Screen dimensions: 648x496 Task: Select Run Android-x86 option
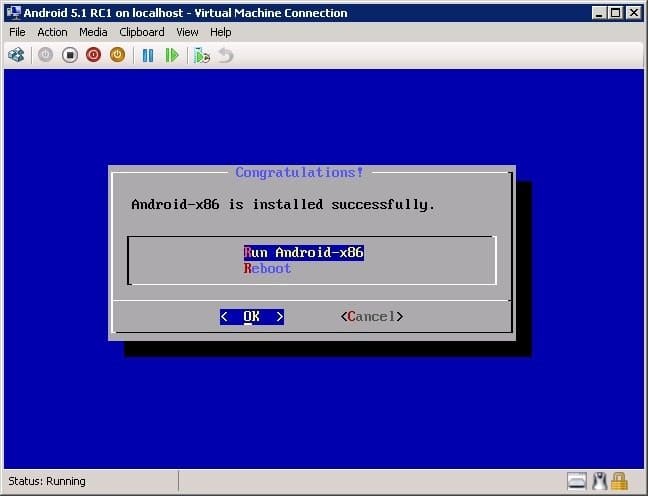pos(304,253)
